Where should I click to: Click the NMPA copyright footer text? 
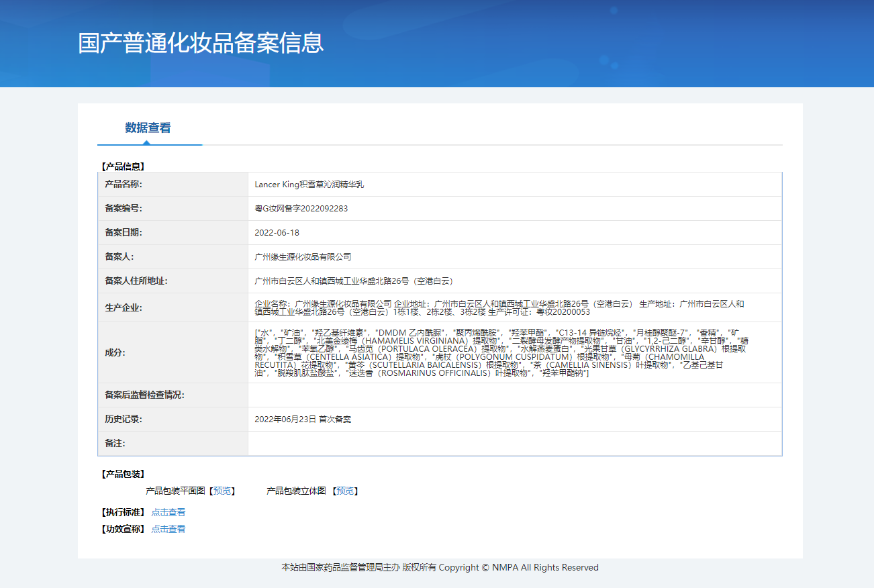440,567
